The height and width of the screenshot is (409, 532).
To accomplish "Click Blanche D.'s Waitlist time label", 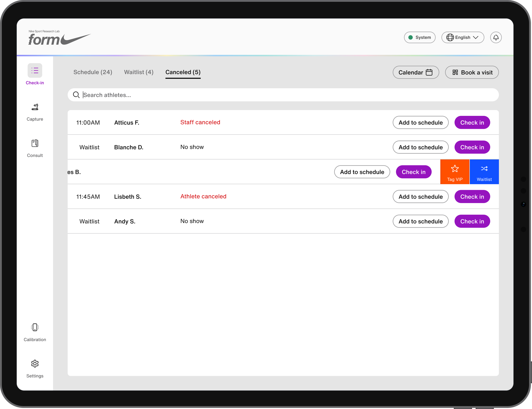I will click(x=89, y=147).
